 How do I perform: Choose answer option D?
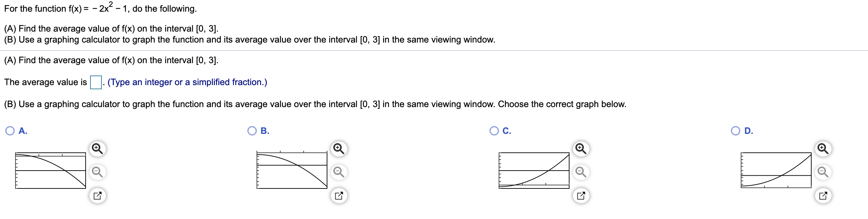736,131
